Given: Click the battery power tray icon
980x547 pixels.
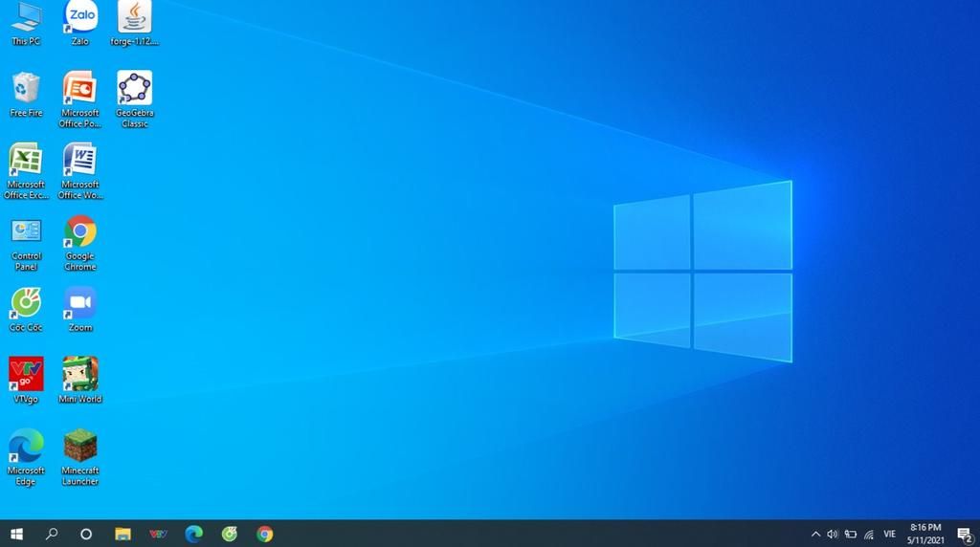Looking at the screenshot, I should [x=851, y=534].
